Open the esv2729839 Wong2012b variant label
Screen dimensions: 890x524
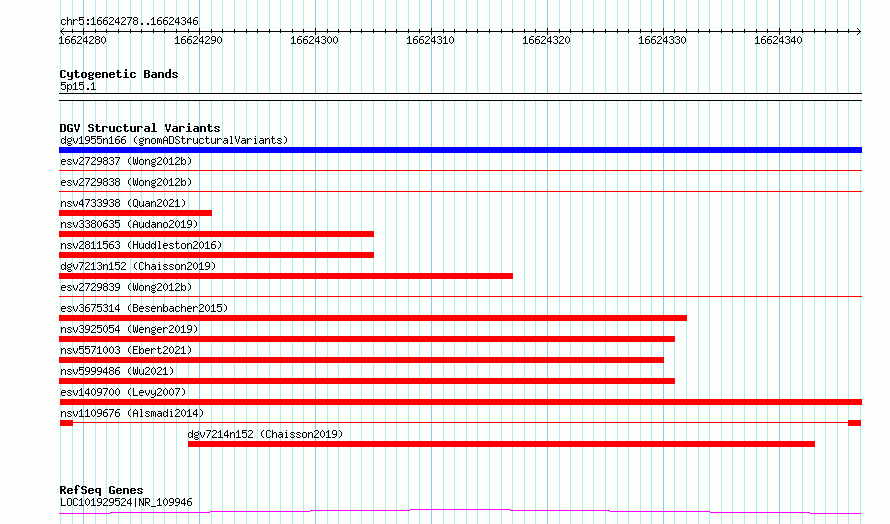click(126, 287)
